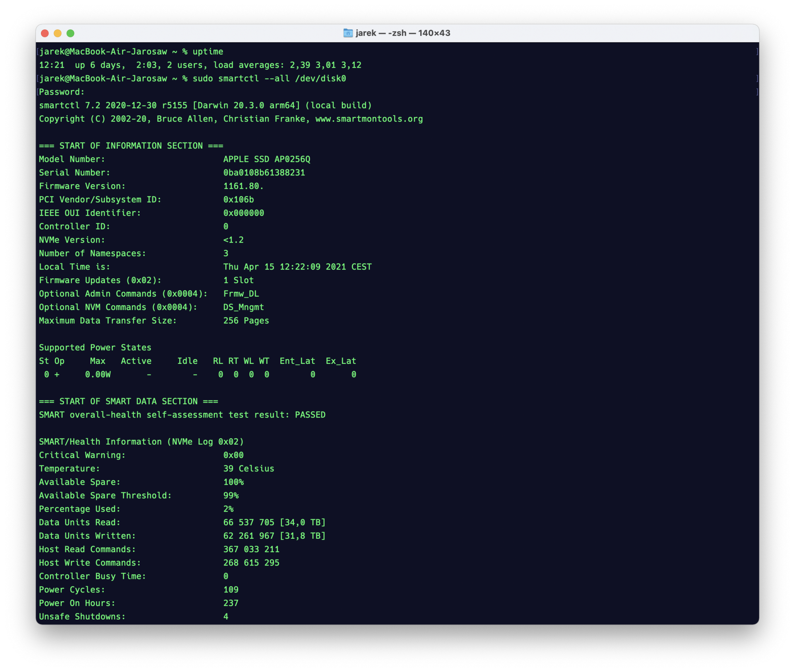Click the 'START OF SMART DATA SECTION' header
The width and height of the screenshot is (795, 672).
click(x=128, y=401)
